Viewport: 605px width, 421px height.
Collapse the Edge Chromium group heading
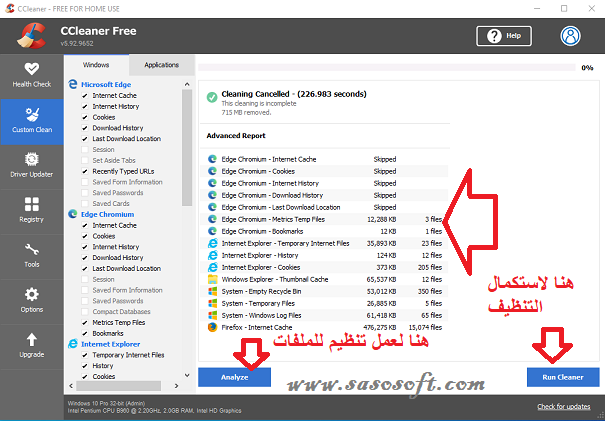(107, 214)
